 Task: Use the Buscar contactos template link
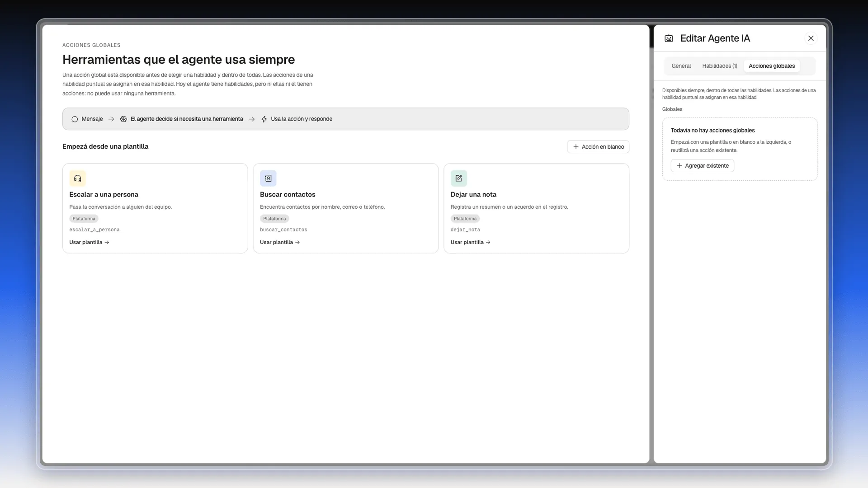pyautogui.click(x=280, y=243)
